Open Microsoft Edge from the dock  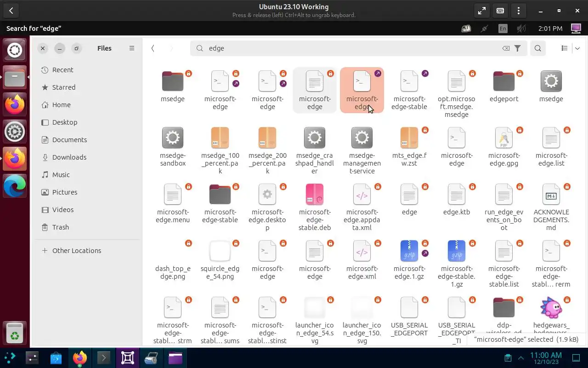(15, 186)
